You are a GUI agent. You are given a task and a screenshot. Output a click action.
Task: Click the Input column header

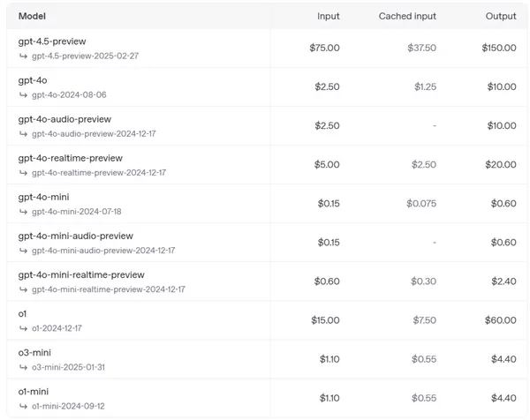(328, 16)
